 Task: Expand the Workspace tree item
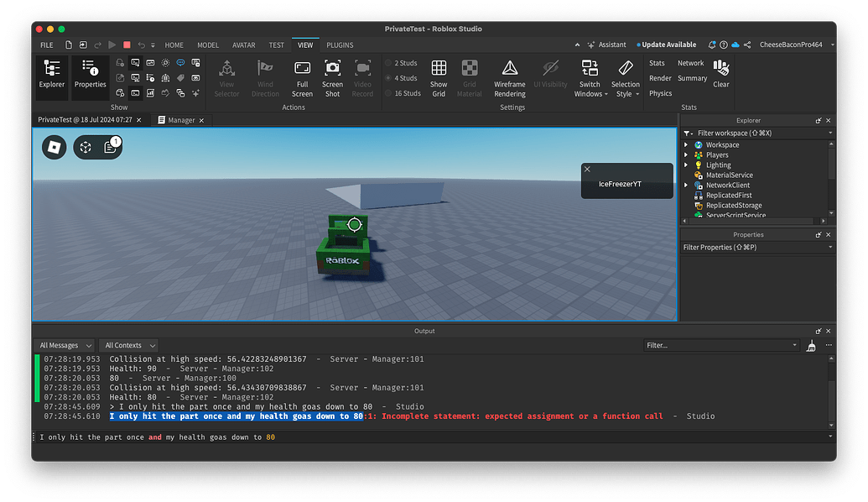tap(688, 144)
